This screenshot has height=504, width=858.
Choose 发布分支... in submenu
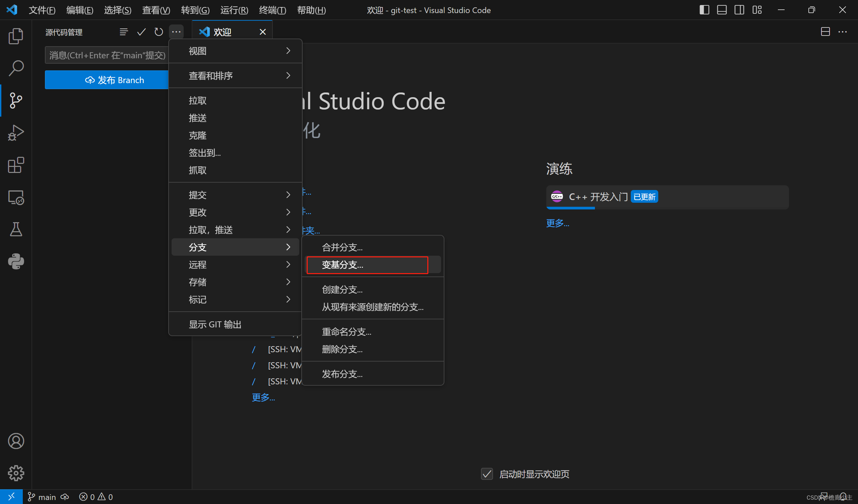pyautogui.click(x=373, y=374)
